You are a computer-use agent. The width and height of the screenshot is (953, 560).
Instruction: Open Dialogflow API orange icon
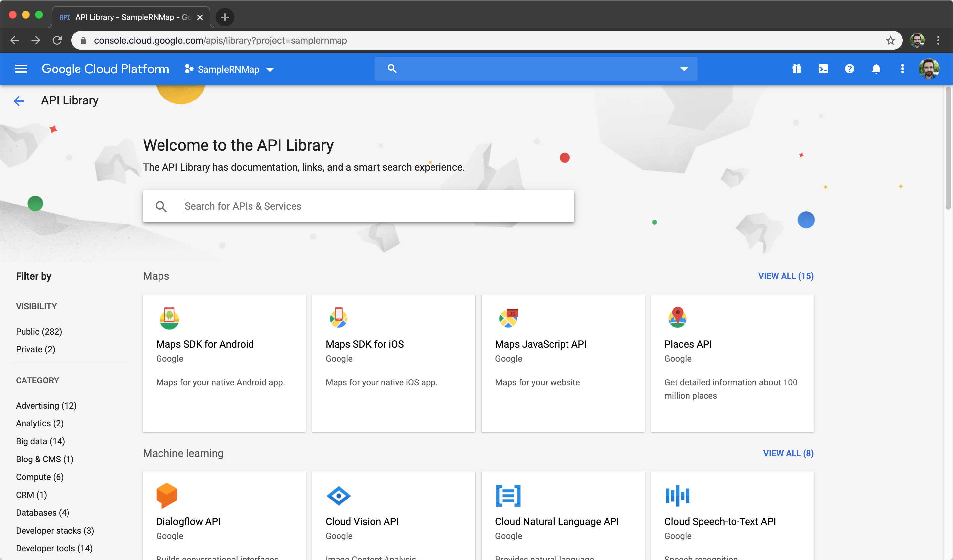166,496
